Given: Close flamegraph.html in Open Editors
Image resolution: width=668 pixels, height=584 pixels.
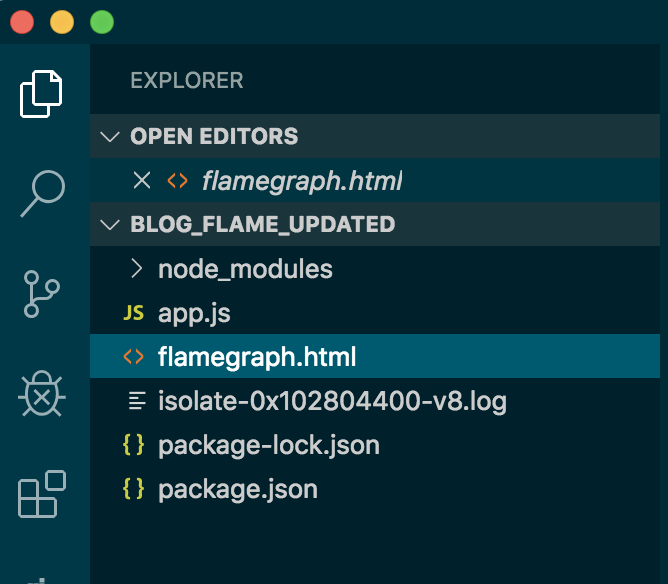Looking at the screenshot, I should [x=141, y=180].
